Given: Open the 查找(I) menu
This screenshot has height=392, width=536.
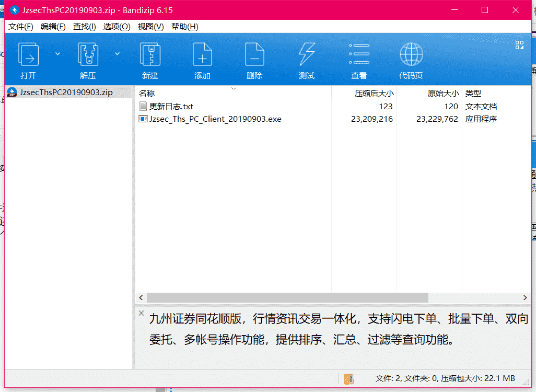Looking at the screenshot, I should click(85, 27).
